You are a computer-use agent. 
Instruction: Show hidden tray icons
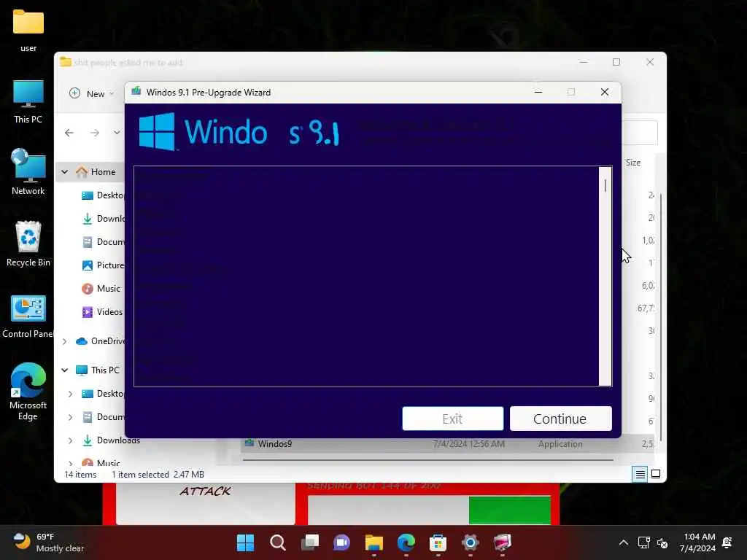623,542
